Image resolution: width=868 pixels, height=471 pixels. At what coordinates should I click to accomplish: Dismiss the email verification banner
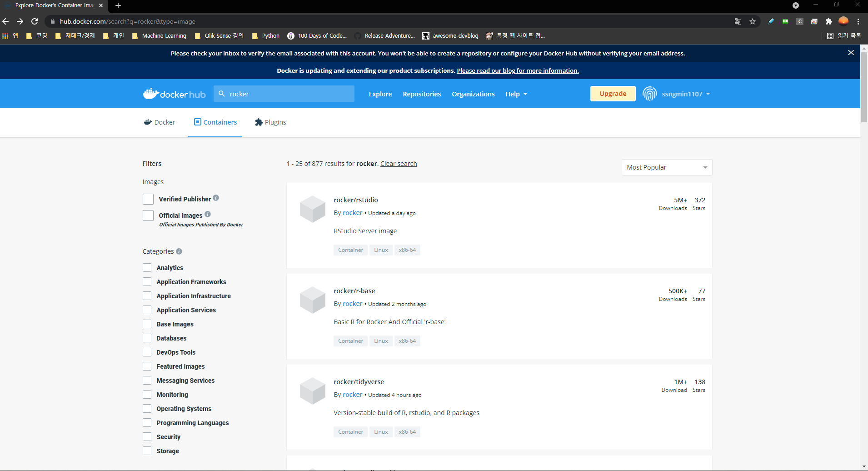[851, 53]
